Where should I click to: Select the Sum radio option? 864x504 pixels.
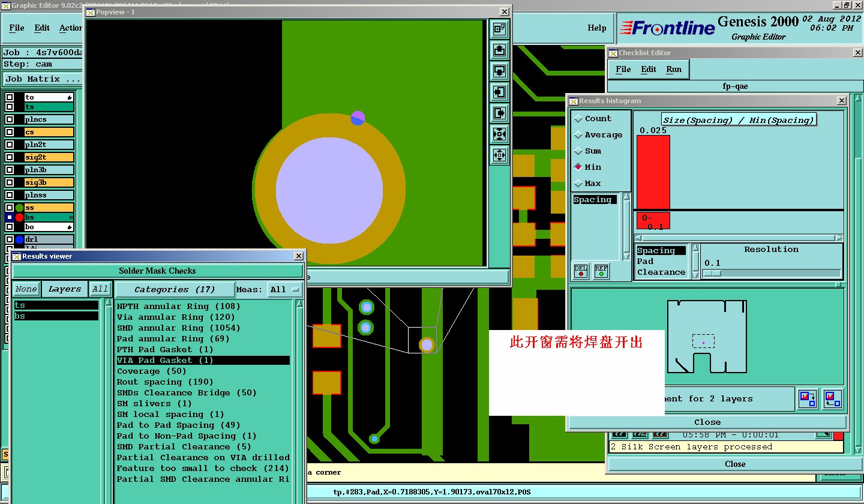tap(578, 151)
